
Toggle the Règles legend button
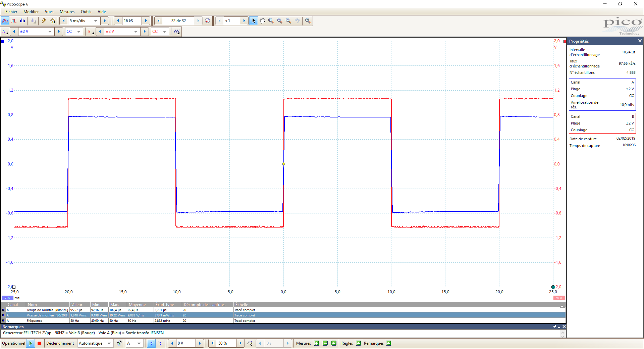pyautogui.click(x=358, y=343)
